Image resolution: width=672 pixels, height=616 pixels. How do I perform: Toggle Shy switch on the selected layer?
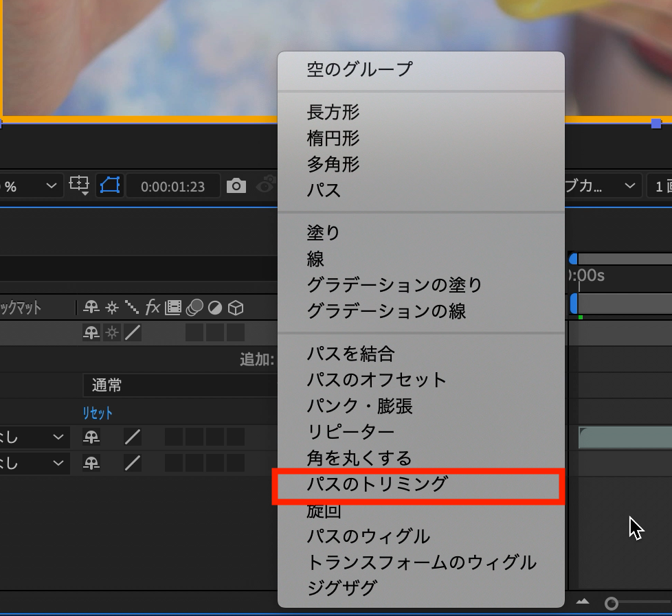(91, 332)
